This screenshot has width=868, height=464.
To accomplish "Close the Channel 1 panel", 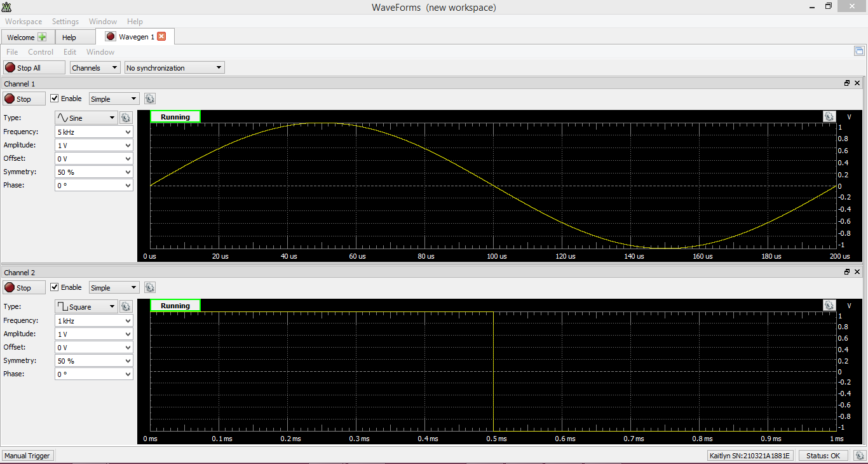I will pyautogui.click(x=857, y=83).
